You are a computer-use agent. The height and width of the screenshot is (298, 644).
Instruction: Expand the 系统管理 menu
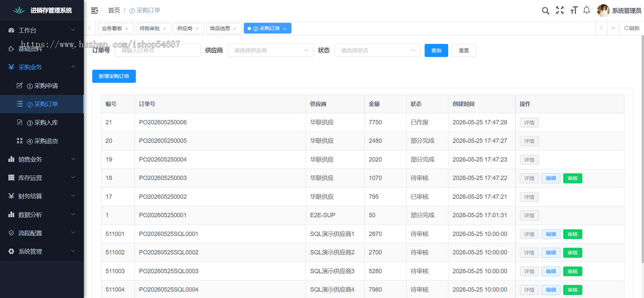coord(74,251)
